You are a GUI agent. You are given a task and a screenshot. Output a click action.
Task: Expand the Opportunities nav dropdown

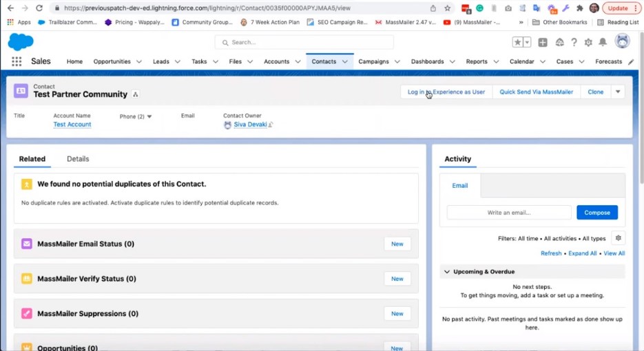coord(139,61)
